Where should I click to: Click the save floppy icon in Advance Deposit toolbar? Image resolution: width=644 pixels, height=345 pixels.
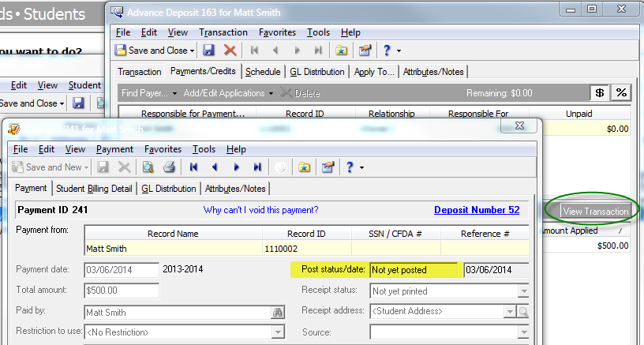pos(208,51)
